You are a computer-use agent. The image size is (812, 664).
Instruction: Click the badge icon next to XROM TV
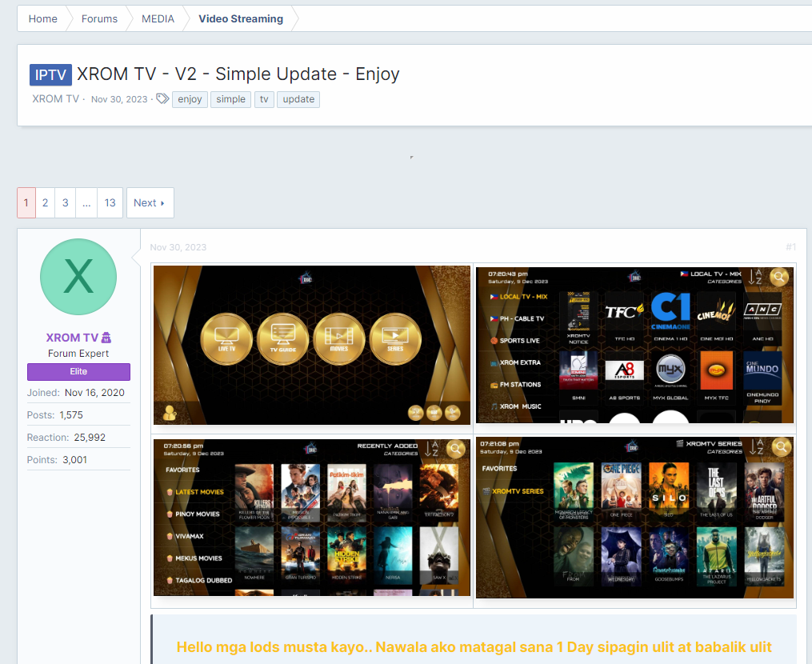coord(106,338)
